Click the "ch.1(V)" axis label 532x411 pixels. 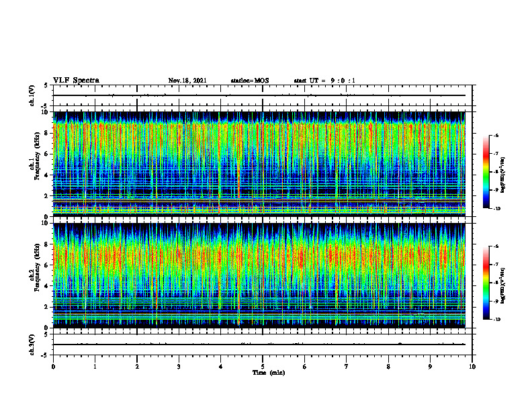pyautogui.click(x=32, y=95)
